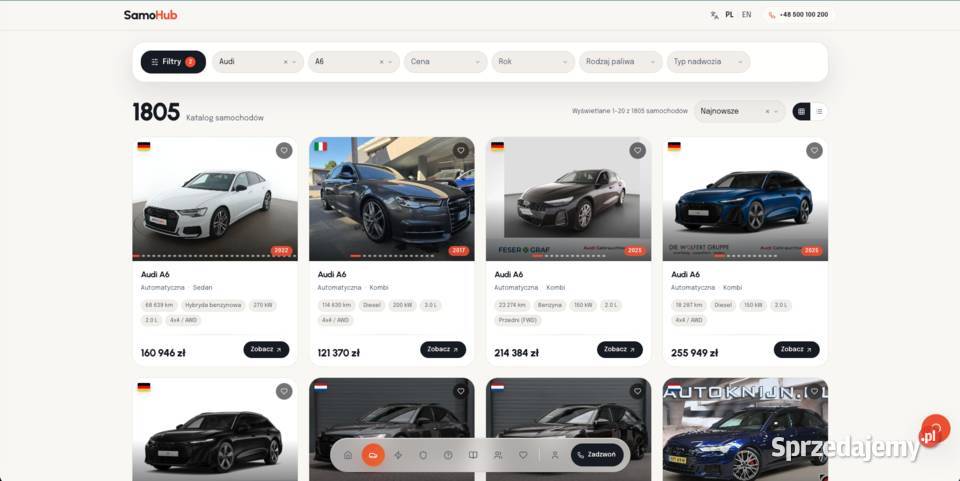Clear the Audi brand filter
The image size is (960, 481).
coord(285,62)
